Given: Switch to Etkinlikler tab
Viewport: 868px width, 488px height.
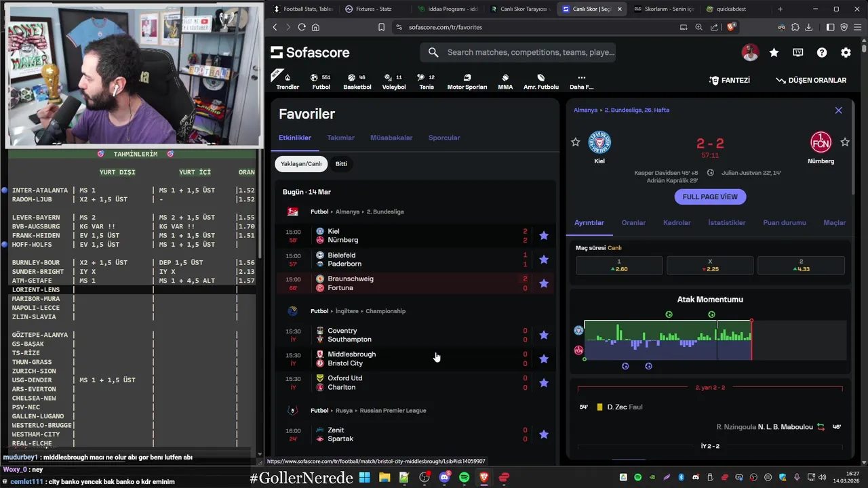Looking at the screenshot, I should click(295, 138).
